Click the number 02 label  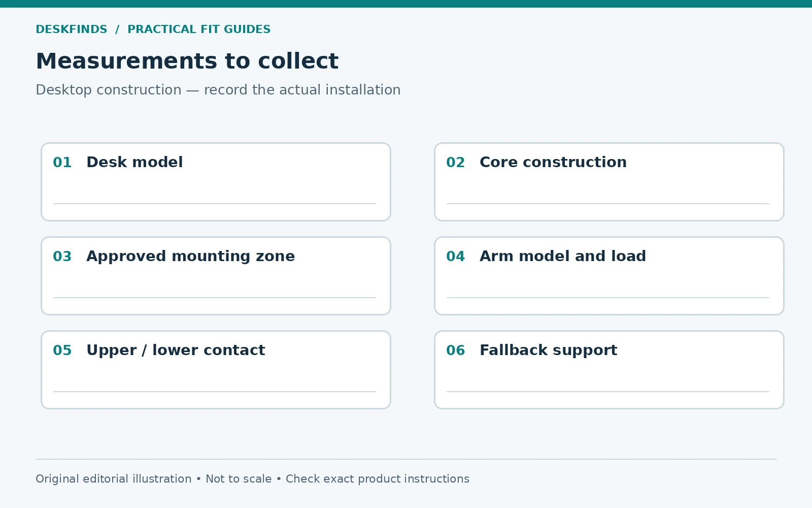(456, 163)
